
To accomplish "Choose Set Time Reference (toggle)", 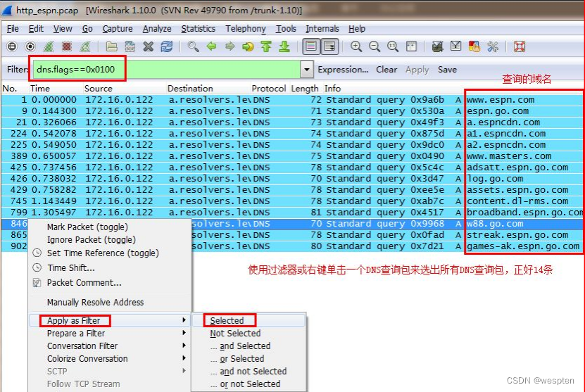I will click(103, 253).
